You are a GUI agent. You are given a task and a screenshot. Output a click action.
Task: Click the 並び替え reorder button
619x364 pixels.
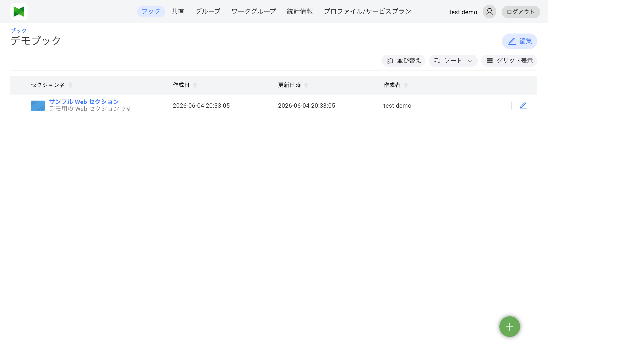point(403,61)
